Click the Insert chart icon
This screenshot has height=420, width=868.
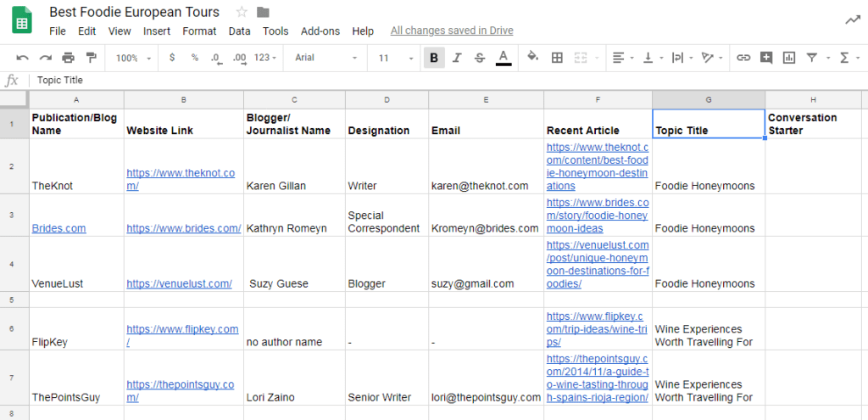(789, 58)
